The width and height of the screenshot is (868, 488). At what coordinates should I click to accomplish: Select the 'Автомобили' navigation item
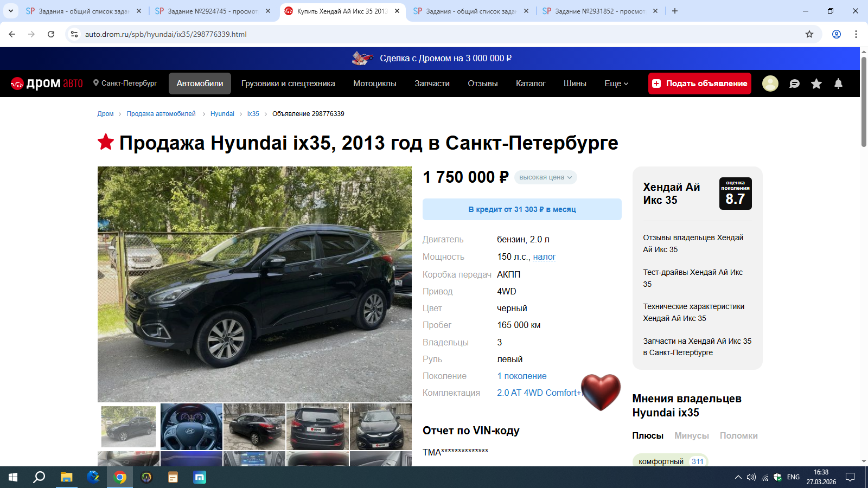tap(200, 84)
